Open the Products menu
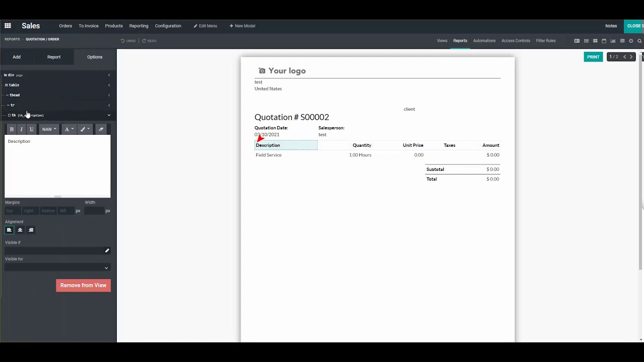The height and width of the screenshot is (362, 644). [x=114, y=26]
